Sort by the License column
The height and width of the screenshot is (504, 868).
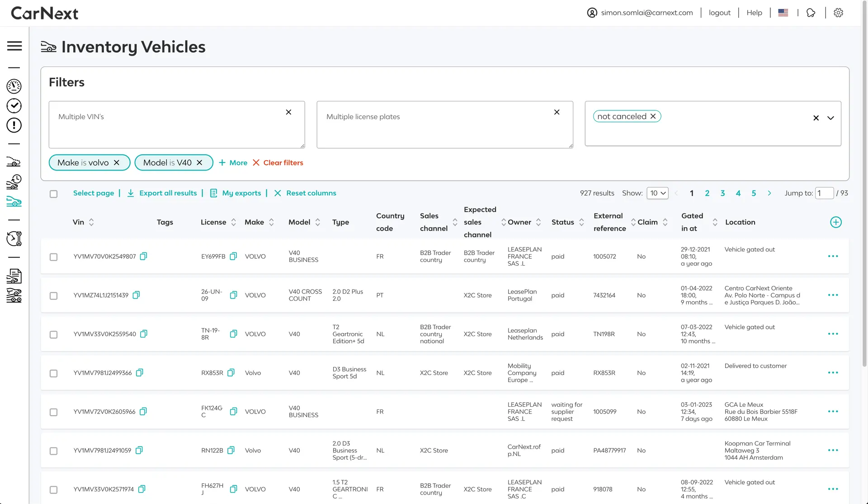(234, 222)
